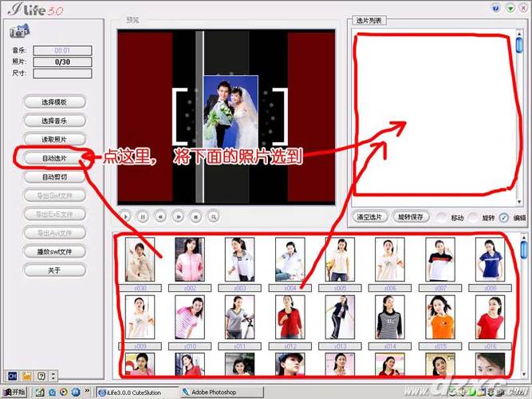The image size is (532, 399).
Task: Click the play button under the preview
Action: [125, 215]
